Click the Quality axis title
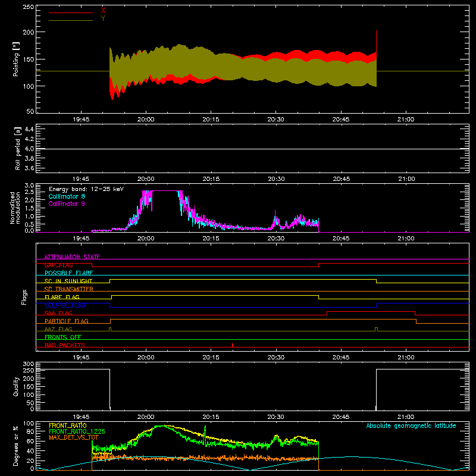The image size is (476, 476). tap(16, 386)
